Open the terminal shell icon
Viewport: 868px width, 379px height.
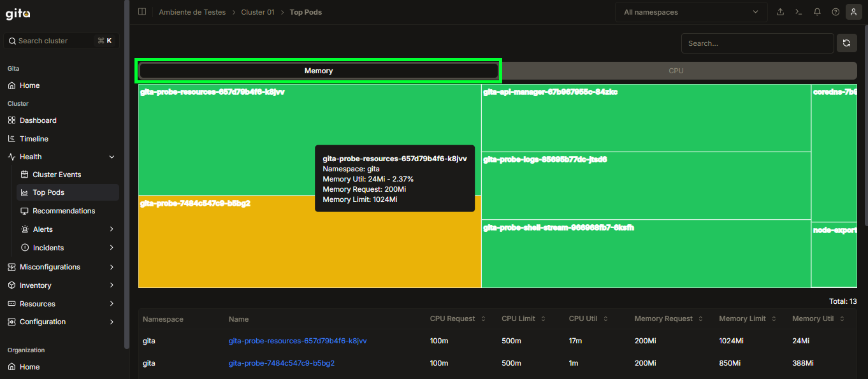(798, 12)
